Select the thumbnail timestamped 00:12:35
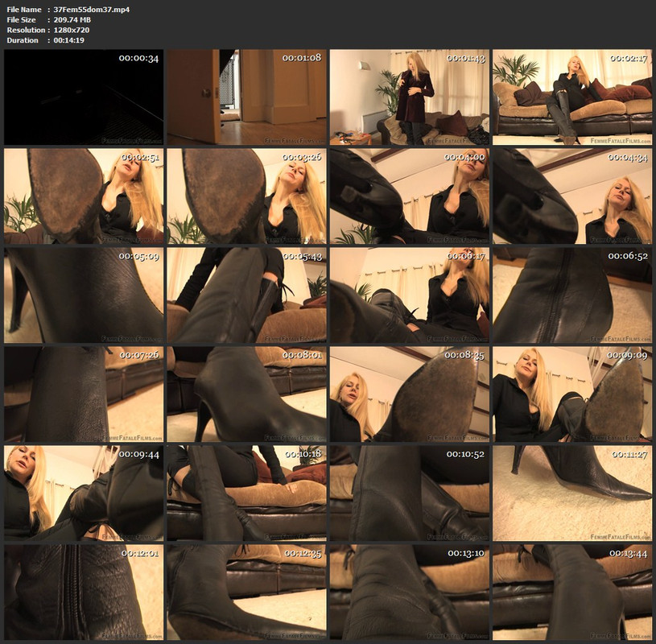The width and height of the screenshot is (656, 644). [x=246, y=592]
